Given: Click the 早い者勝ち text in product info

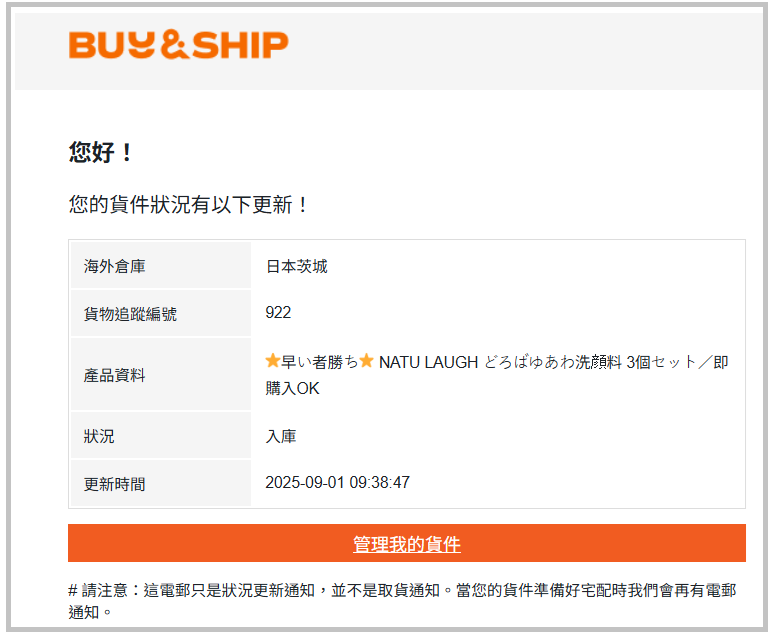Looking at the screenshot, I should (x=319, y=362).
